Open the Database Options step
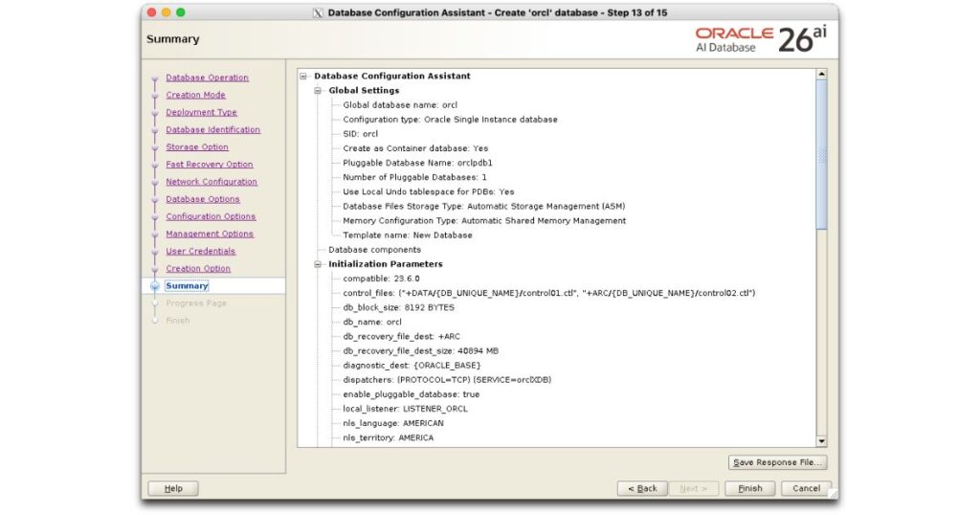Viewport: 980px width, 515px height. [203, 199]
